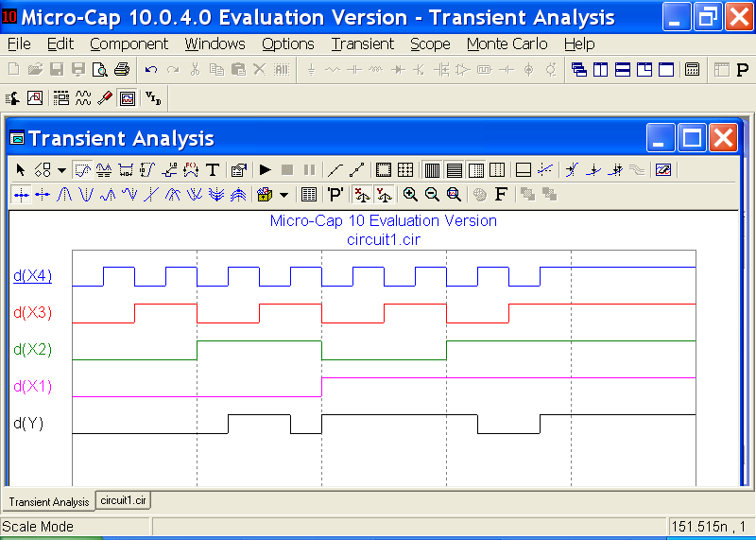
Task: Click the zoom-to-fit magnifier icon
Action: click(454, 195)
